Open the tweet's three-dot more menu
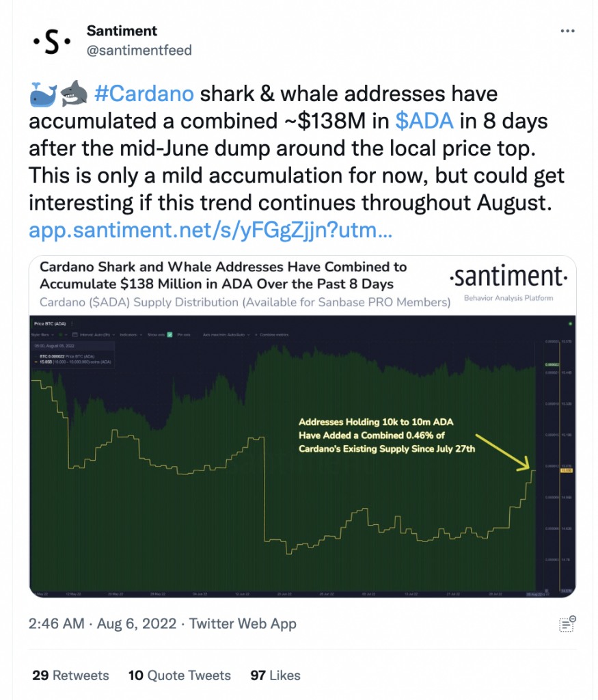The height and width of the screenshot is (700, 598). click(567, 31)
